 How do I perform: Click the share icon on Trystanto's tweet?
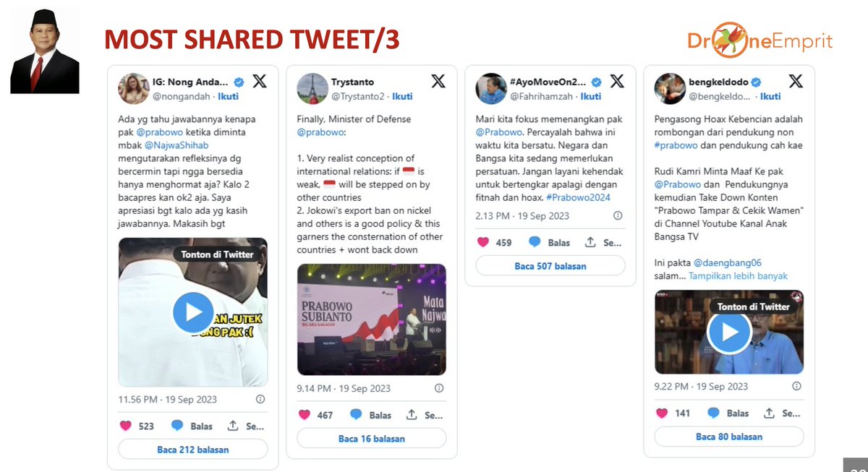tap(412, 415)
